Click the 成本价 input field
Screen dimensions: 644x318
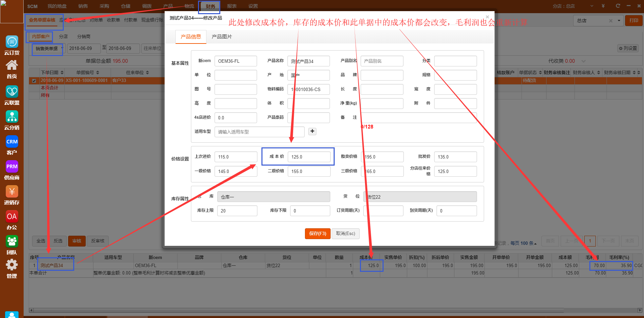[309, 157]
